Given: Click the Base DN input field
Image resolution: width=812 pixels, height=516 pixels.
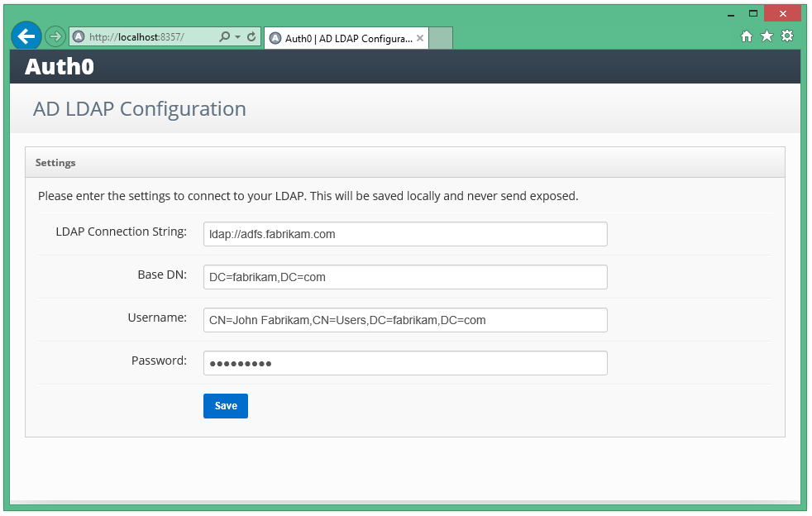Looking at the screenshot, I should pos(405,277).
